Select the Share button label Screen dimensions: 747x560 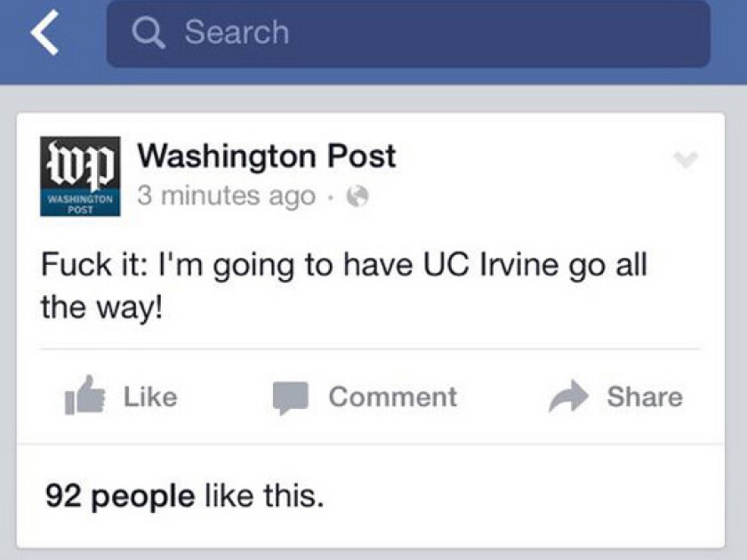coord(645,396)
